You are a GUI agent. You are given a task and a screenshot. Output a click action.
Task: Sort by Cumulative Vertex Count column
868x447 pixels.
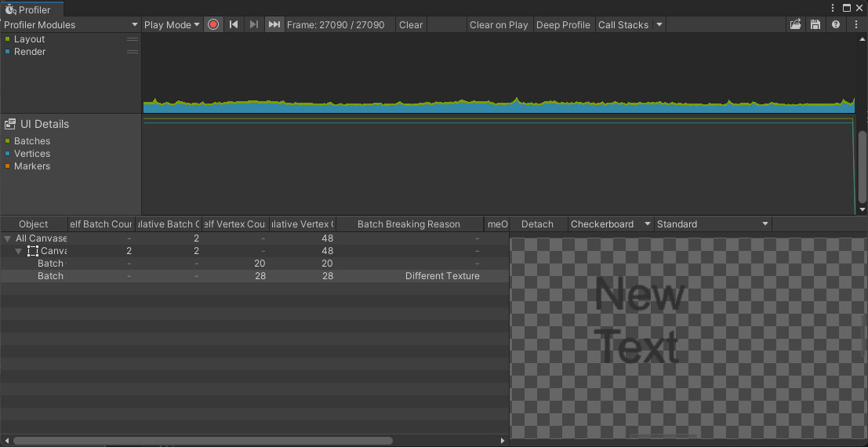click(x=303, y=224)
